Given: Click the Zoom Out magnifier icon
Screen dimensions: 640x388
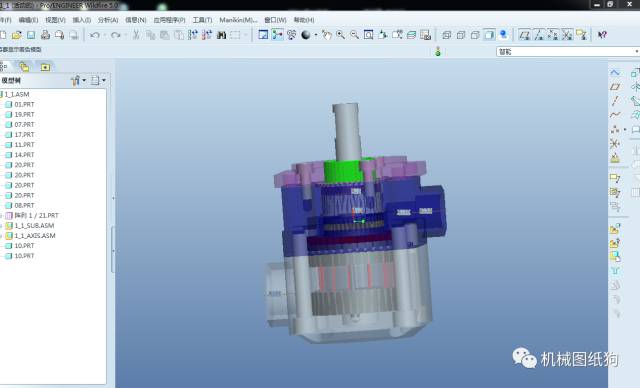Looking at the screenshot, I should (354, 35).
